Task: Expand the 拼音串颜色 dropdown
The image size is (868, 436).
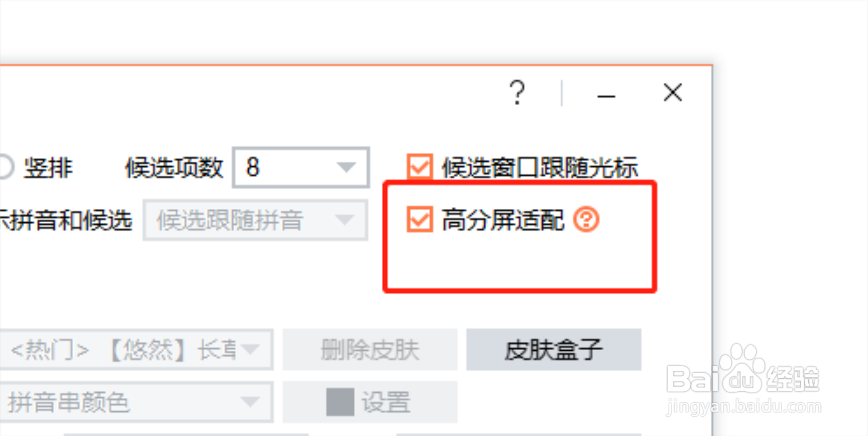Action: [137, 402]
